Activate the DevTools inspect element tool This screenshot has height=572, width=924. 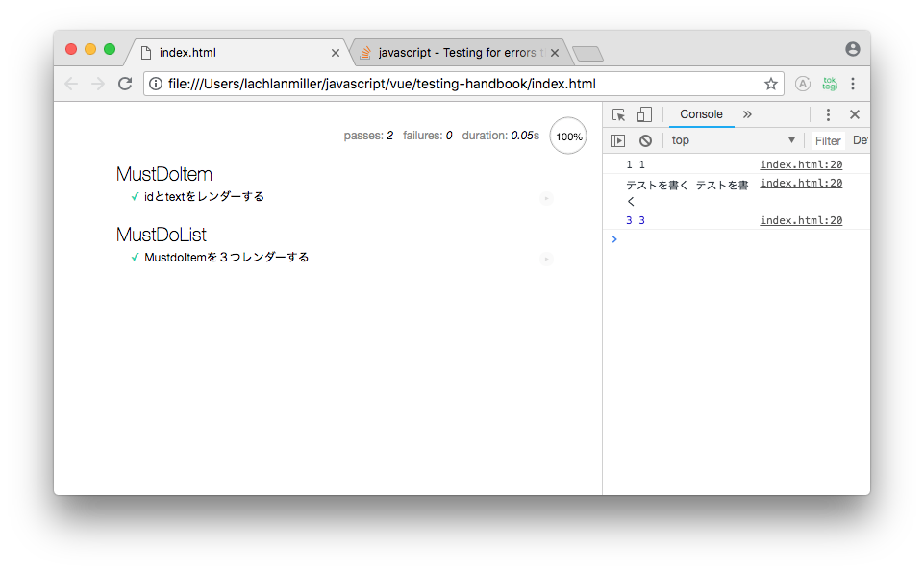(618, 114)
